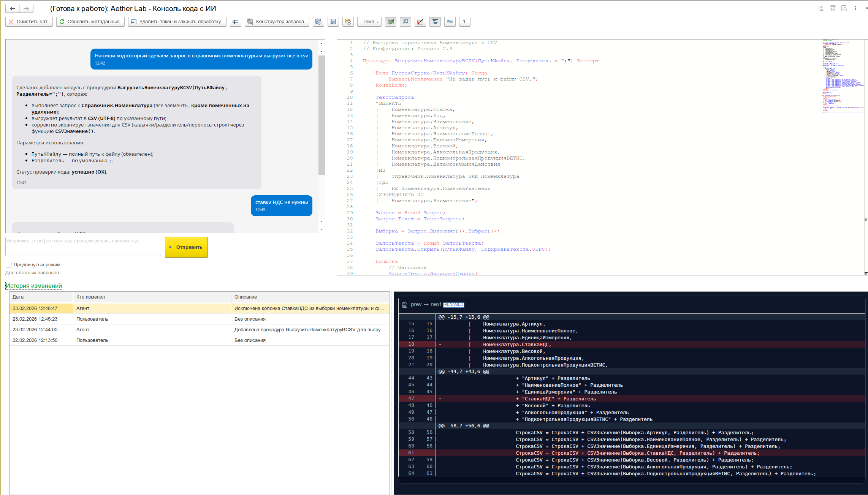Click the save-with-gear settings icon

(x=318, y=22)
